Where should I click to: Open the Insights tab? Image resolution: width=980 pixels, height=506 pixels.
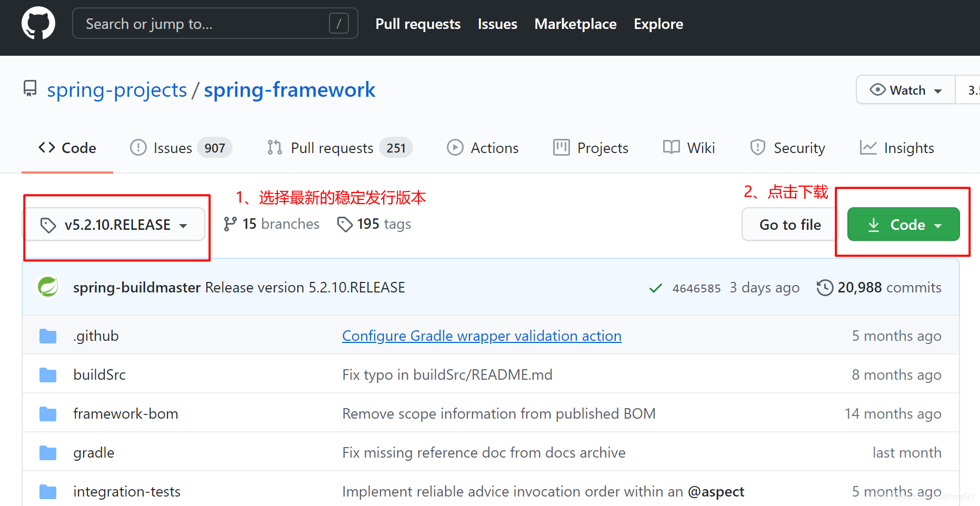coord(897,148)
